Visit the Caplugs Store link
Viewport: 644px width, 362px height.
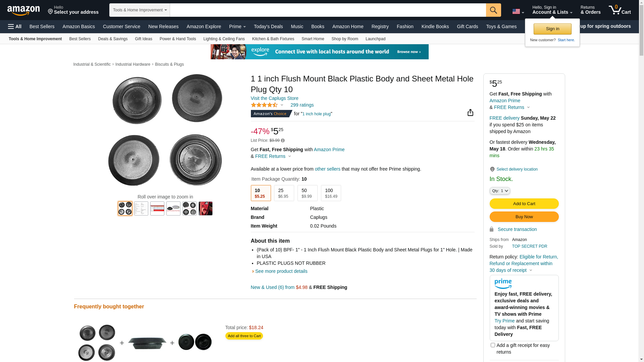[274, 98]
